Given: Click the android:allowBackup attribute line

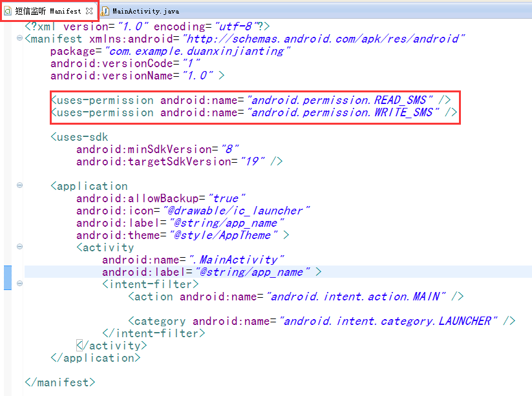Looking at the screenshot, I should point(161,198).
